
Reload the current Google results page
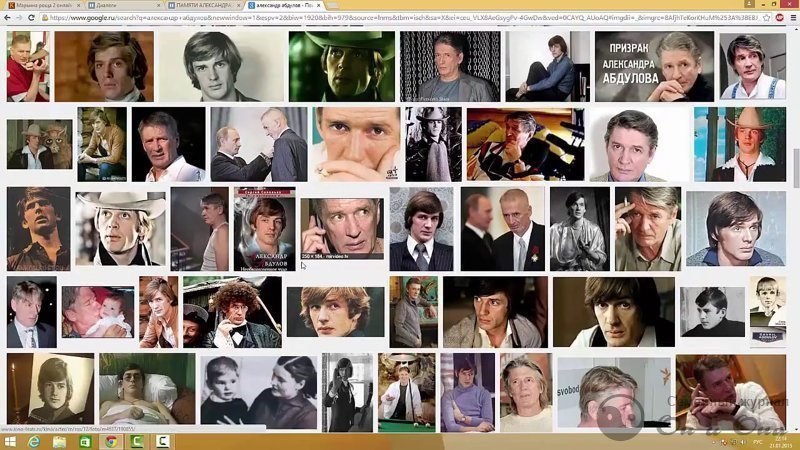coord(31,17)
